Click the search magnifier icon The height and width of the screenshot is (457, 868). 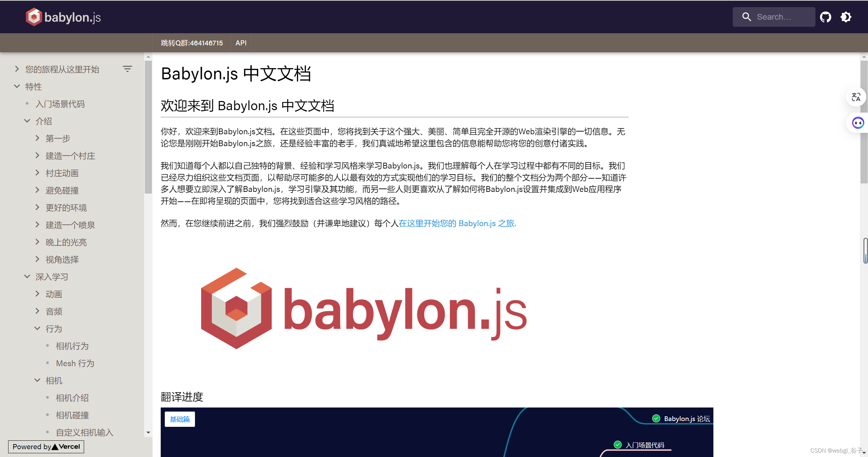747,17
